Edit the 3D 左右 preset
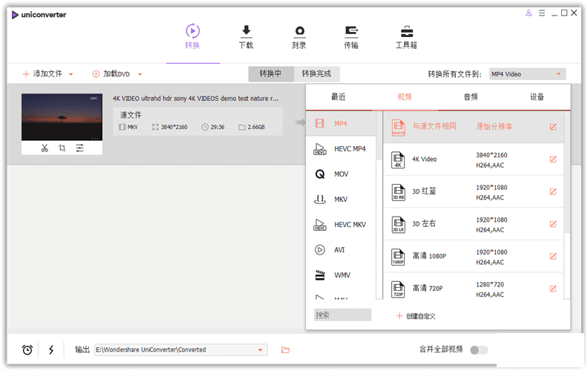588x371 pixels. (x=553, y=224)
